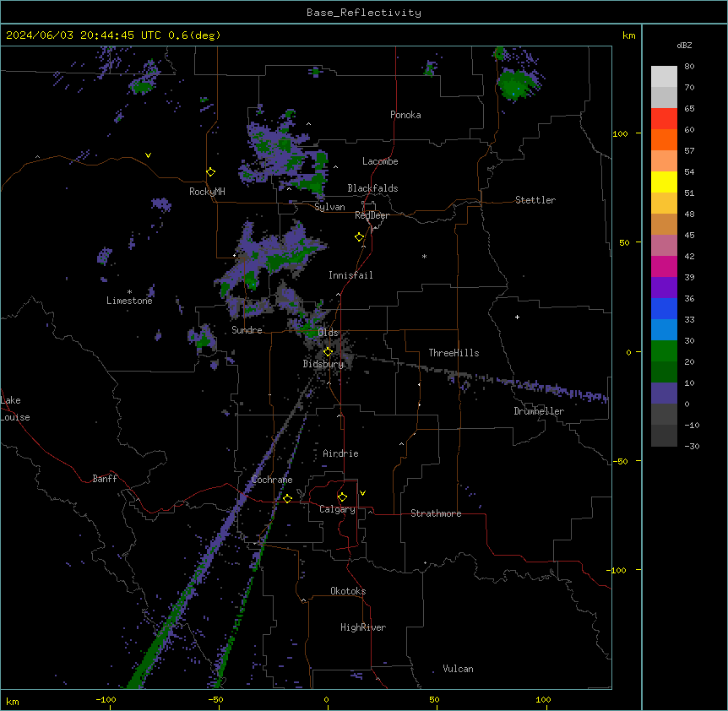Image resolution: width=728 pixels, height=711 pixels.
Task: Click the yellow diamond marker above RockyMH
Action: [x=210, y=172]
